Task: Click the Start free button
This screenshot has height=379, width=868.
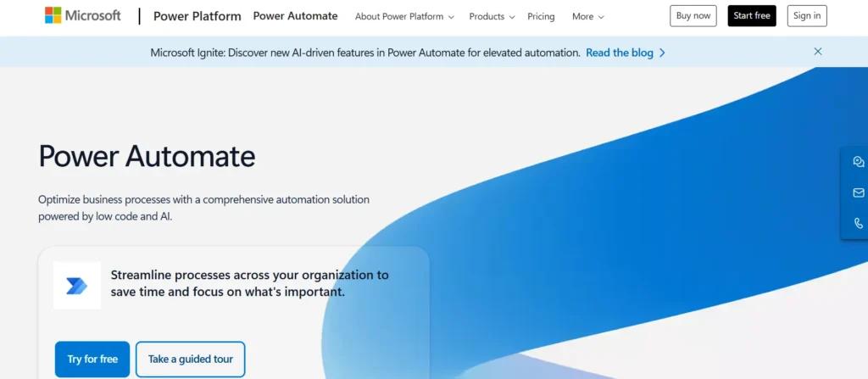Action: point(752,16)
